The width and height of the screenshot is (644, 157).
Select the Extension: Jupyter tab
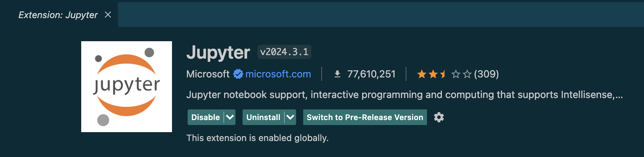(x=58, y=15)
